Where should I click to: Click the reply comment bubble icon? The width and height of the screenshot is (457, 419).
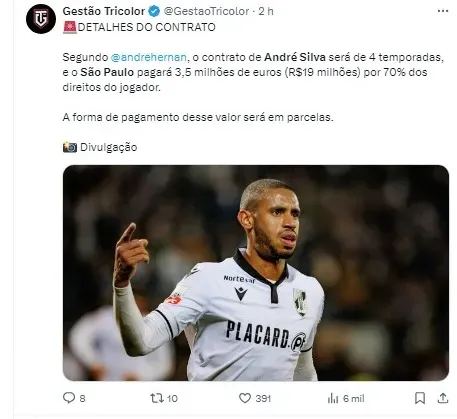pos(69,398)
